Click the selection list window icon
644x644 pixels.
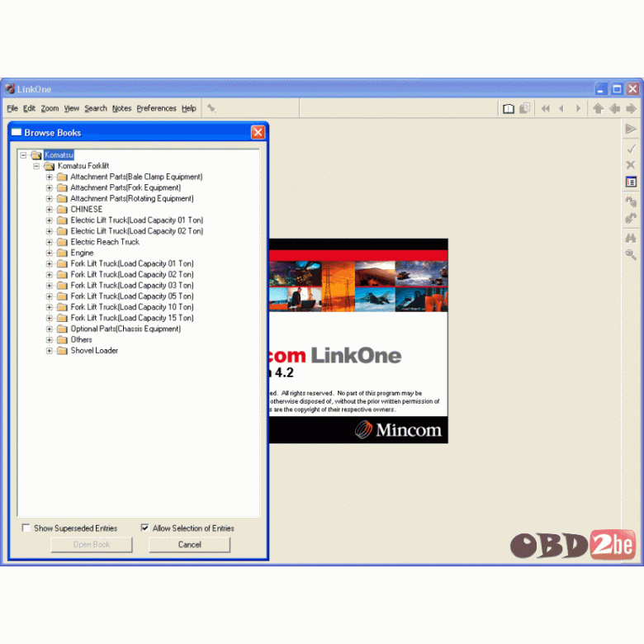coord(631,182)
